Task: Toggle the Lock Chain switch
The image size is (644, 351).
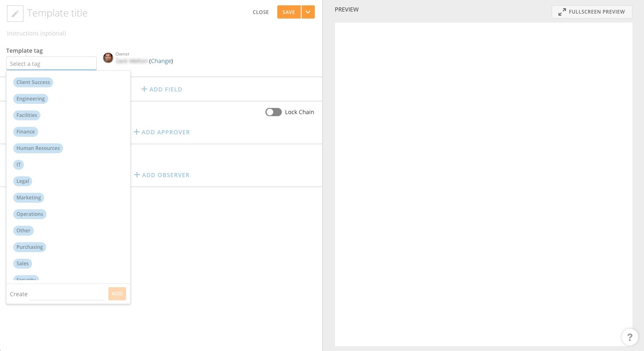Action: (273, 112)
